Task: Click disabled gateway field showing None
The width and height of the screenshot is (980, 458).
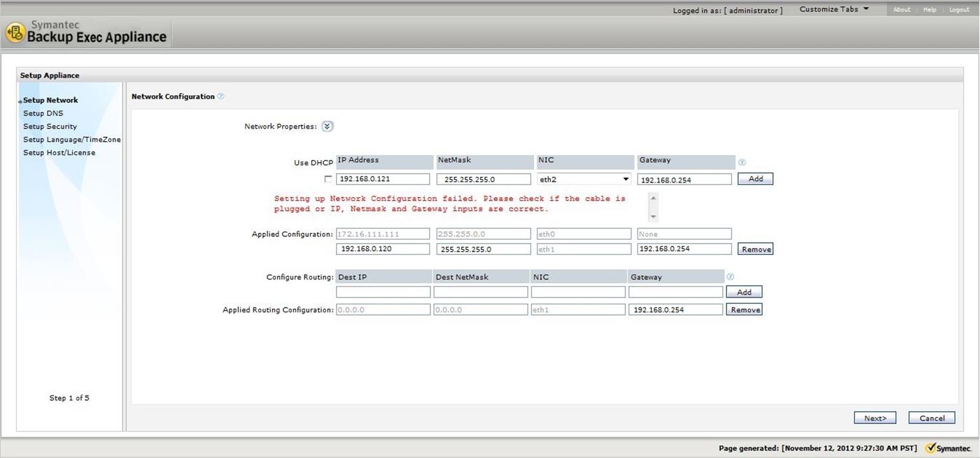Action: [x=685, y=234]
